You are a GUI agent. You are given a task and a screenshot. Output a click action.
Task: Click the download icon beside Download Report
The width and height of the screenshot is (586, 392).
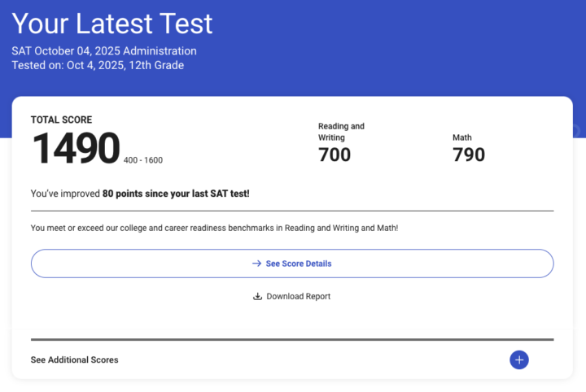[258, 297]
